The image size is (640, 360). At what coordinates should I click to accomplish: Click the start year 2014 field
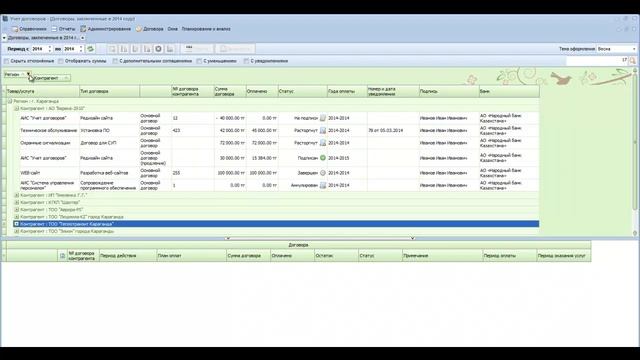pos(39,49)
